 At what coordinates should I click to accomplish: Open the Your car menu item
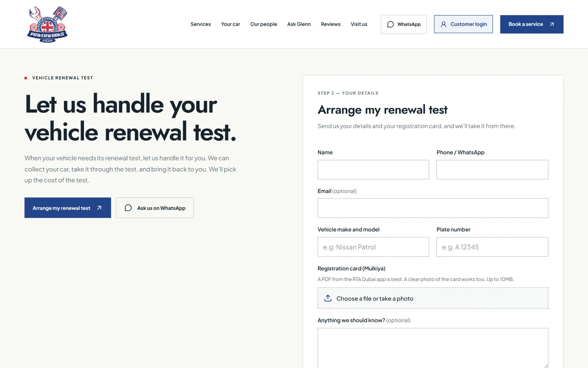coord(230,24)
